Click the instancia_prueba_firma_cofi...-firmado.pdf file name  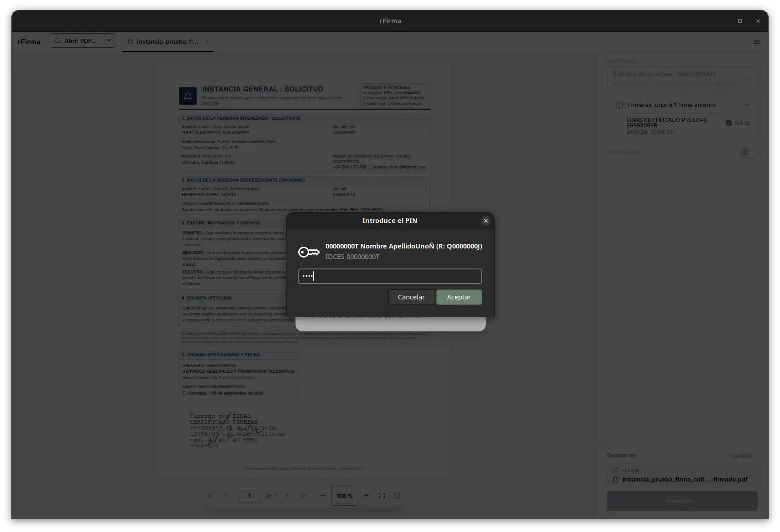click(x=685, y=480)
